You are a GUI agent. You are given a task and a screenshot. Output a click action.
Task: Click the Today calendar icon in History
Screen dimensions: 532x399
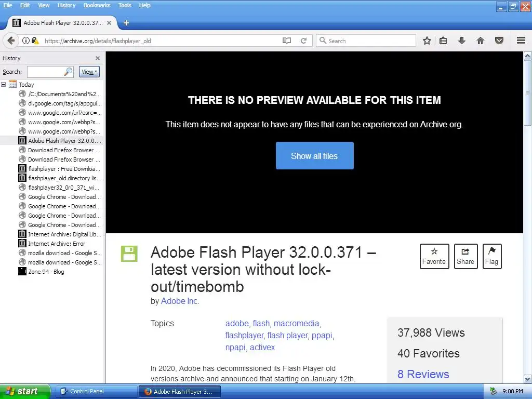coord(12,84)
